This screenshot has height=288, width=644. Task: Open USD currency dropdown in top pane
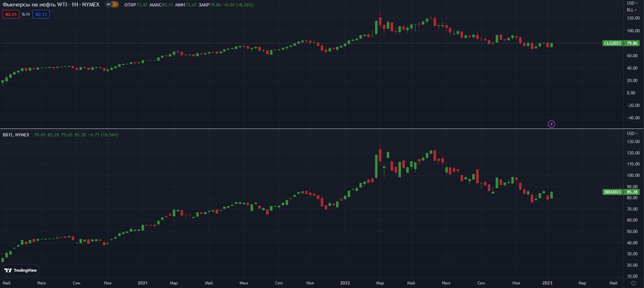pos(632,3)
